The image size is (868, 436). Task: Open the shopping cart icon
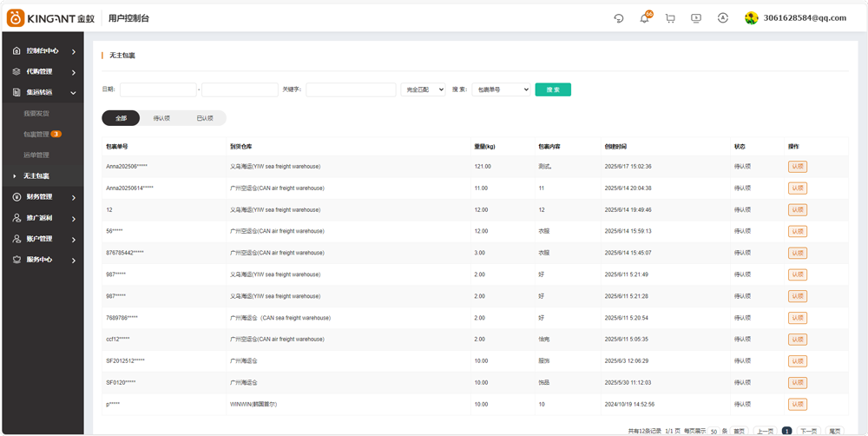coord(670,18)
